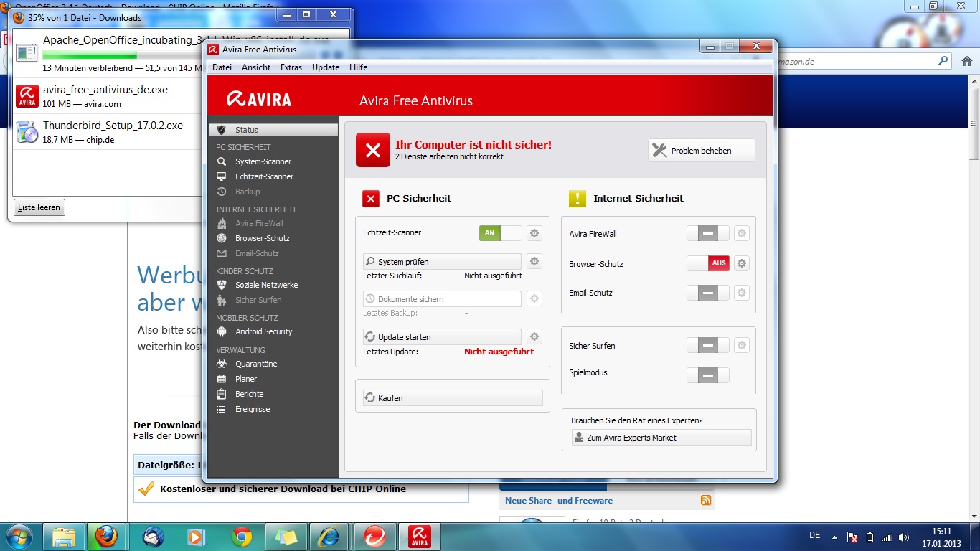
Task: Open Windows Start button
Action: click(18, 536)
